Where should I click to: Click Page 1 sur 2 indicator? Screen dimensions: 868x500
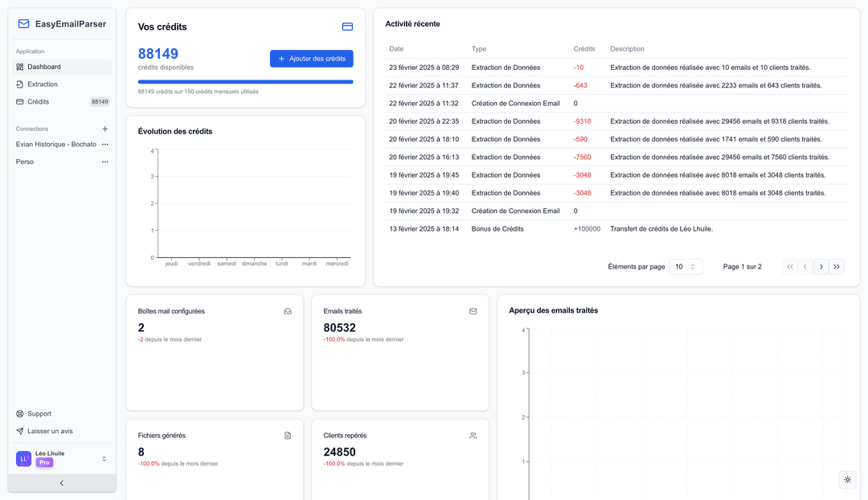[742, 267]
